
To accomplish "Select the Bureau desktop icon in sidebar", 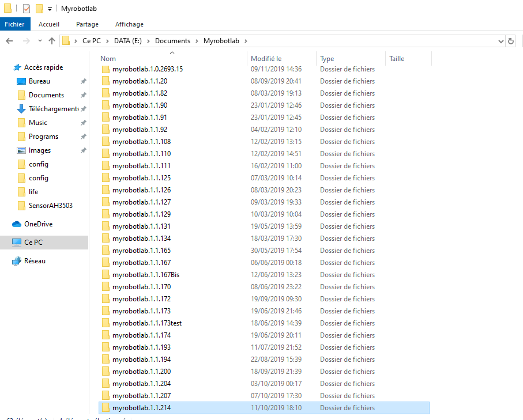I will (21, 81).
